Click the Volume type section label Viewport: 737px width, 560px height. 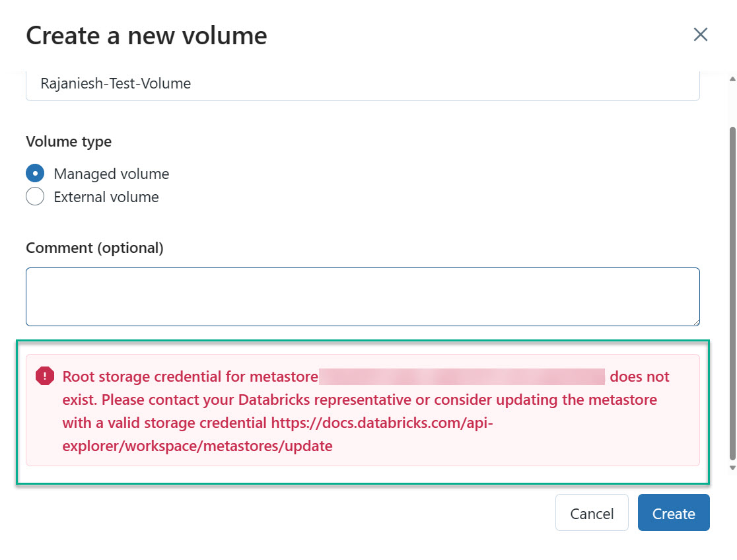(x=69, y=141)
